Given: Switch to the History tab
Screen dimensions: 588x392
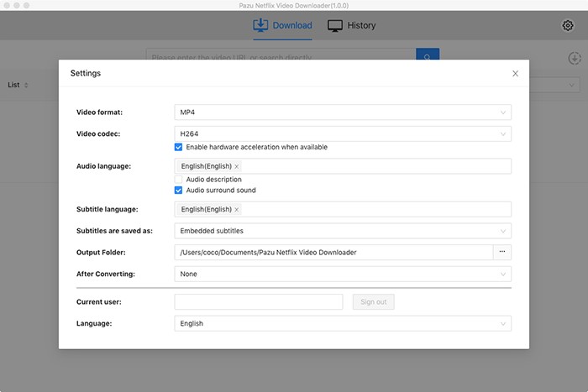Looking at the screenshot, I should click(352, 25).
